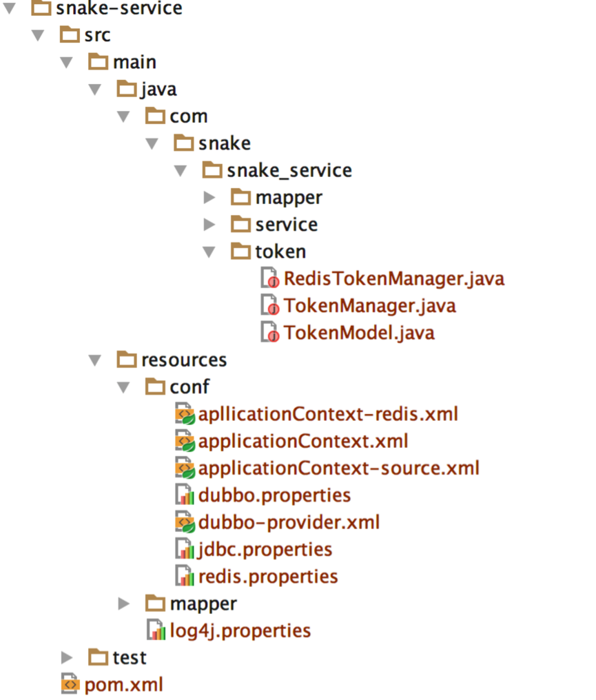Click the dubbo-provider.xml Spring icon
Viewport: 596px width, 700px height.
pyautogui.click(x=185, y=522)
